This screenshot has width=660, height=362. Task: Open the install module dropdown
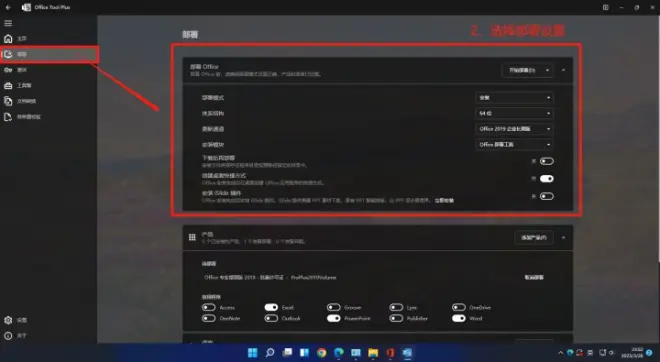point(514,144)
